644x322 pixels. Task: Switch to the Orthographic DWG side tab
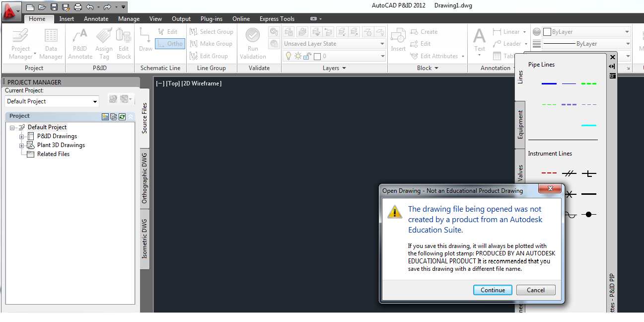[x=144, y=178]
